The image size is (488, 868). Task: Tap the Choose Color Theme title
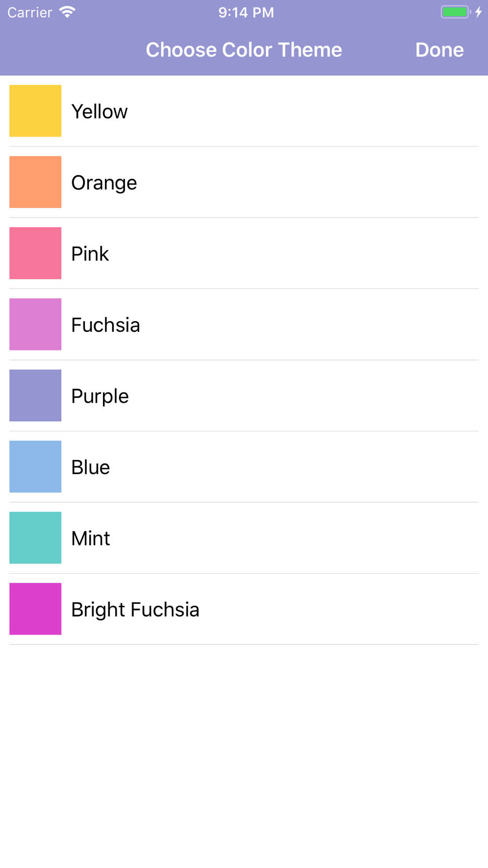point(244,50)
